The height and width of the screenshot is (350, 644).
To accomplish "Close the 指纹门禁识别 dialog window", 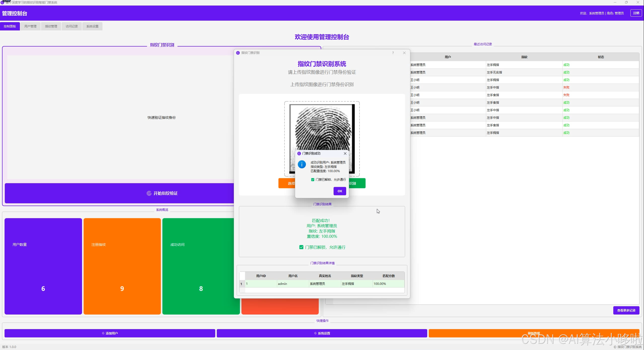I will pos(404,53).
